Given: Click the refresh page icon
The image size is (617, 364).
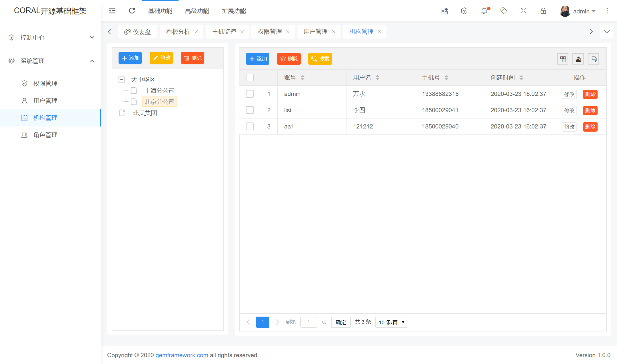Looking at the screenshot, I should click(x=132, y=11).
